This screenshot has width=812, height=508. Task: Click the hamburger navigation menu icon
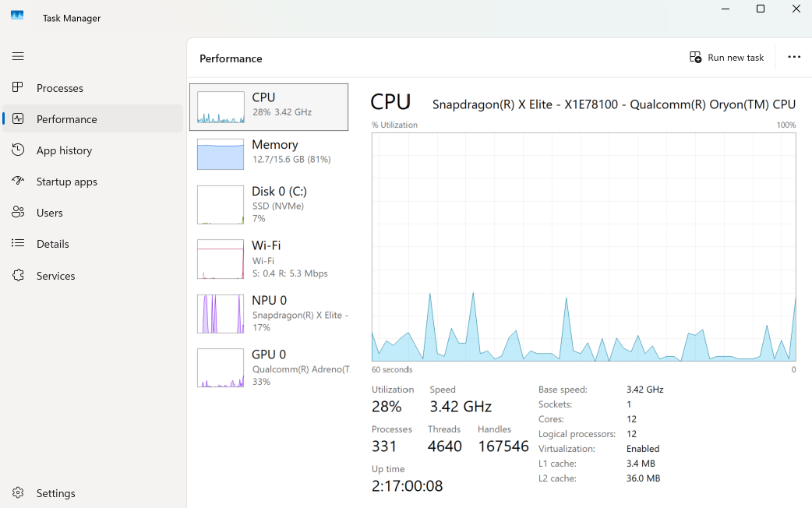pyautogui.click(x=18, y=56)
